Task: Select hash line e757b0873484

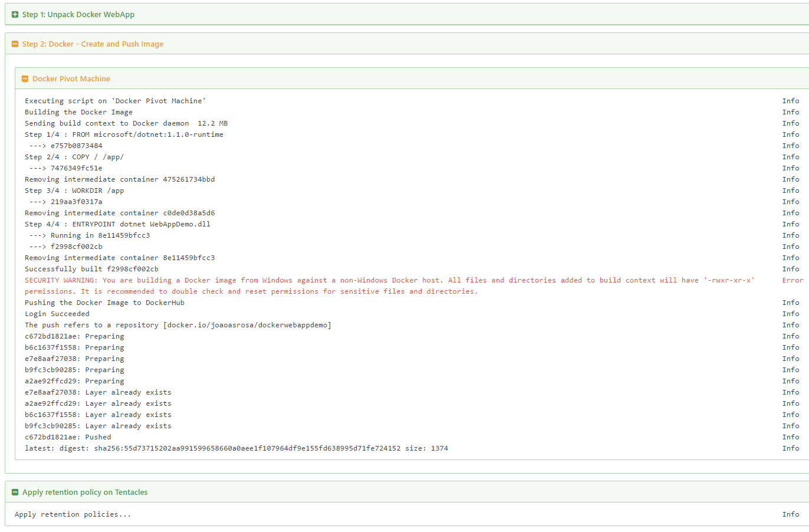Action: pyautogui.click(x=65, y=146)
